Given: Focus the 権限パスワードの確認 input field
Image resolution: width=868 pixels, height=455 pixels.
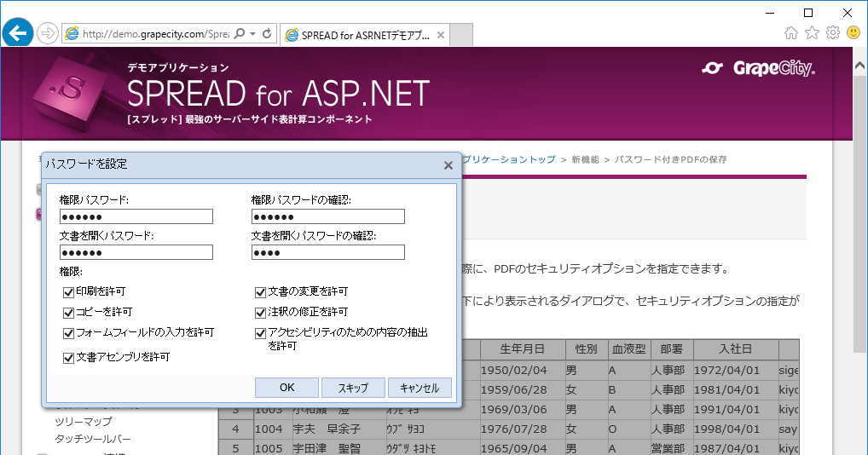Looking at the screenshot, I should click(x=327, y=216).
